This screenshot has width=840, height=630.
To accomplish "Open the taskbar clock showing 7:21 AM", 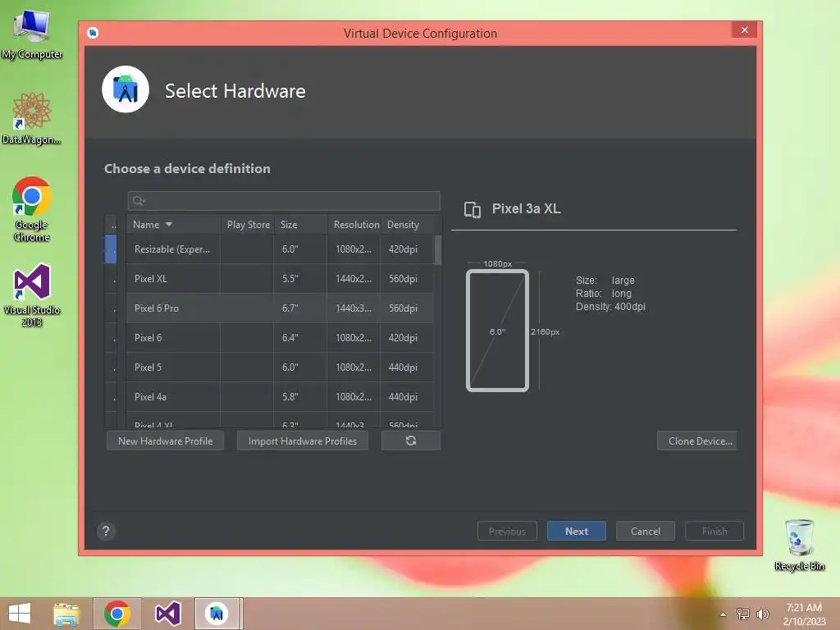I will tap(804, 614).
